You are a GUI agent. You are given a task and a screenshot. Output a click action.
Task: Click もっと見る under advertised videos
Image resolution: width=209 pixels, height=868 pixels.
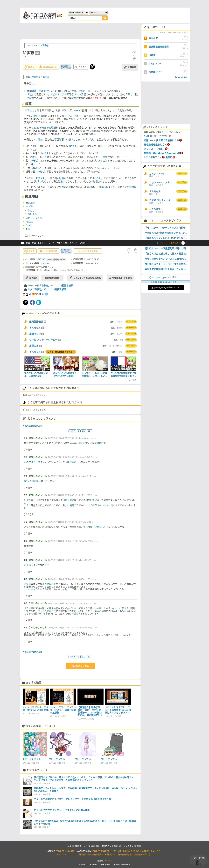pyautogui.click(x=132, y=380)
